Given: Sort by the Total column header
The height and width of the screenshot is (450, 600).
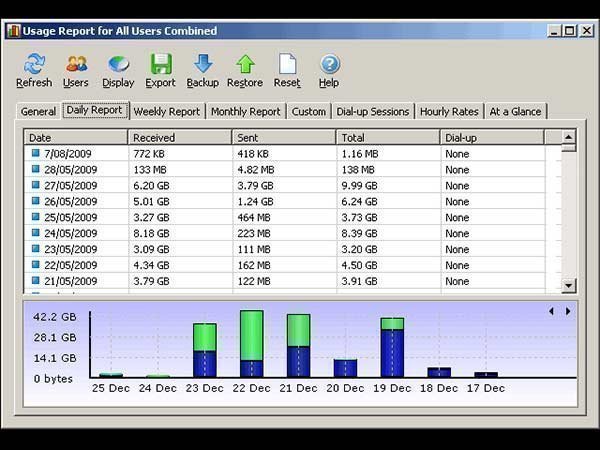Looking at the screenshot, I should coord(388,137).
